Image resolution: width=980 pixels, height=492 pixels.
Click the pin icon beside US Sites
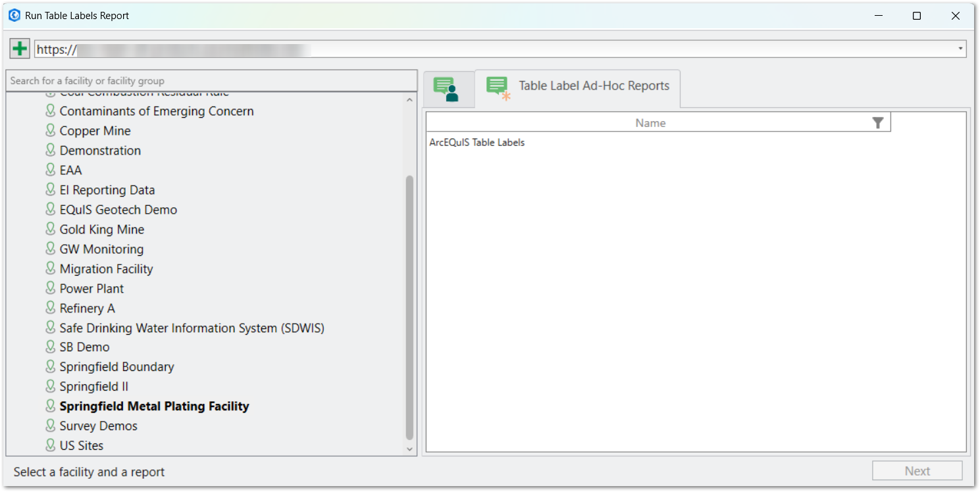(51, 445)
